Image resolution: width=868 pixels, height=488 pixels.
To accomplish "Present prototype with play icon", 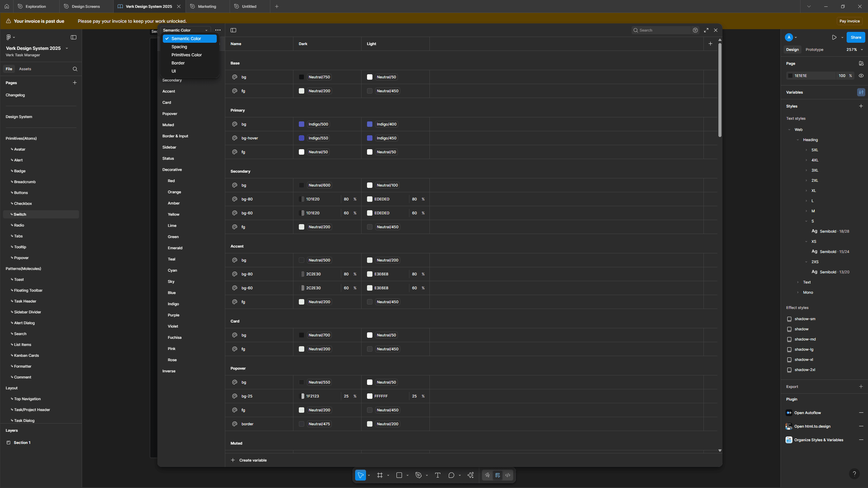I will [834, 37].
